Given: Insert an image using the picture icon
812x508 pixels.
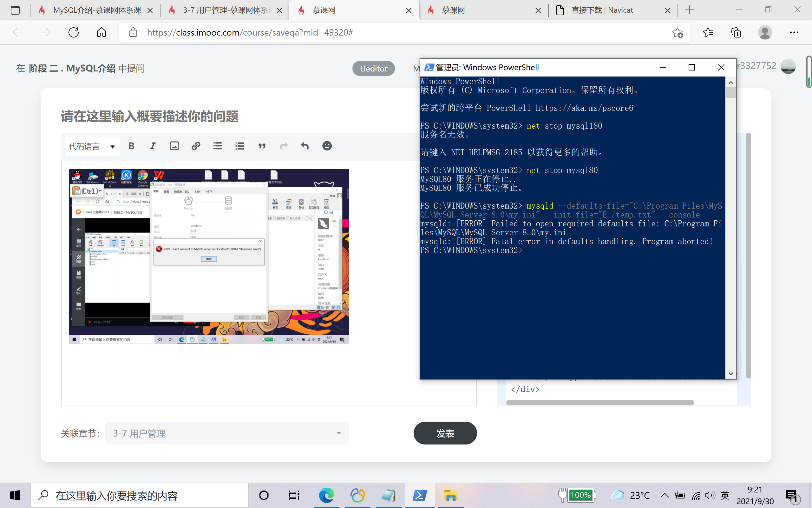Looking at the screenshot, I should [x=174, y=146].
